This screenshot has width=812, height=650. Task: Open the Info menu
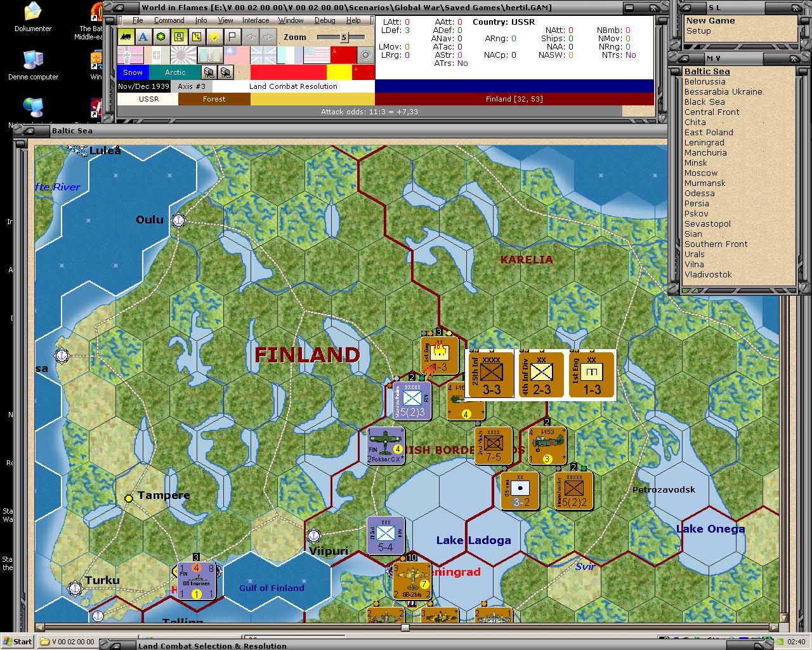(x=201, y=20)
